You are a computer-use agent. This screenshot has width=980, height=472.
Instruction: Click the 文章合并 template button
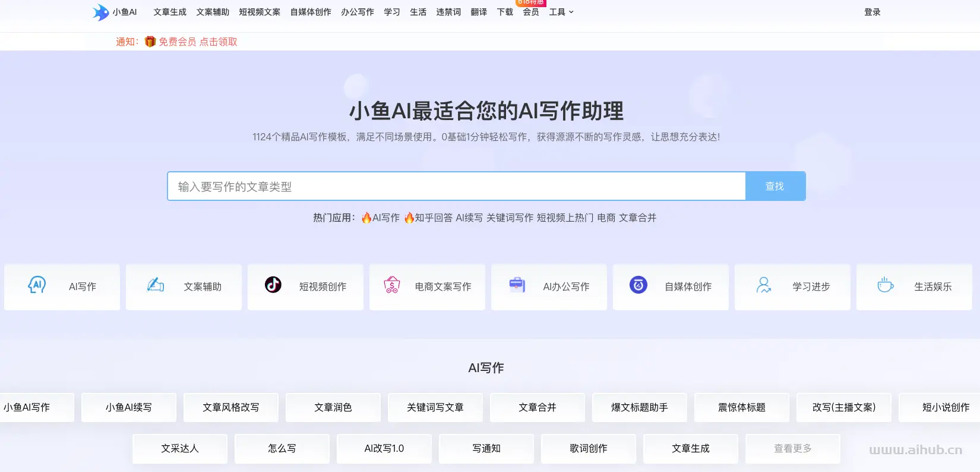pyautogui.click(x=538, y=407)
